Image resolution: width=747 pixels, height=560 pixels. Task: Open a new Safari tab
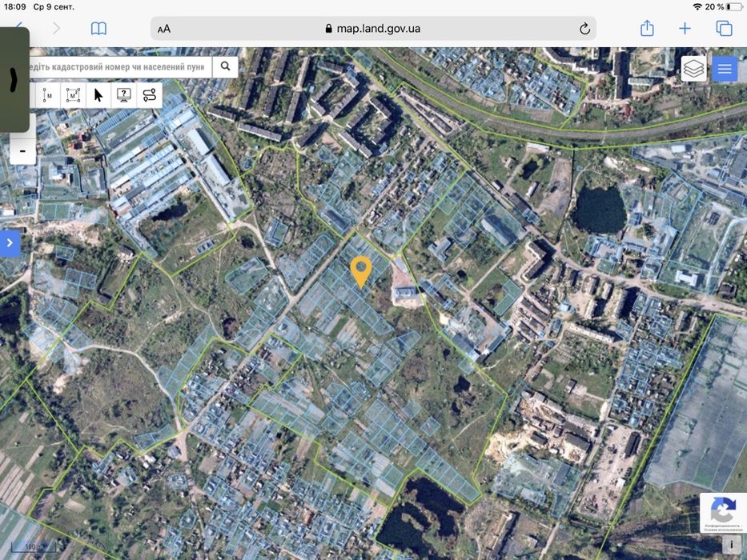pos(685,29)
